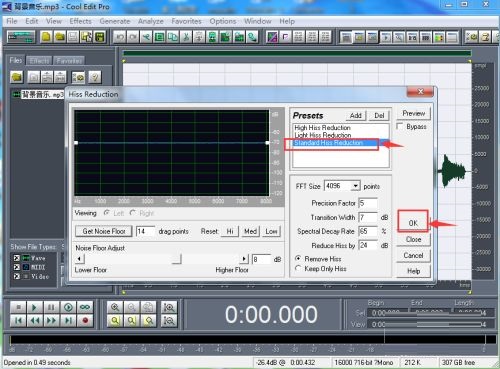Select the Standard Hiss Reduction preset
The width and height of the screenshot is (500, 369).
pos(340,143)
